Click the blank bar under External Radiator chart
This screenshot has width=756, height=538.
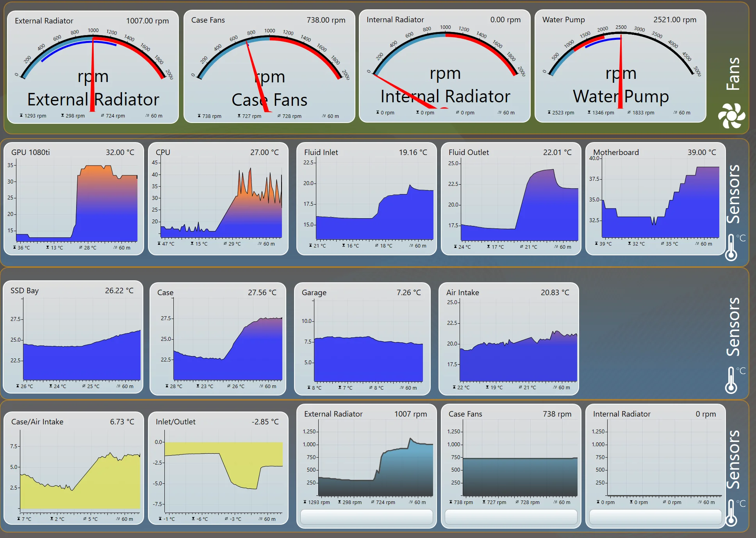(x=367, y=517)
